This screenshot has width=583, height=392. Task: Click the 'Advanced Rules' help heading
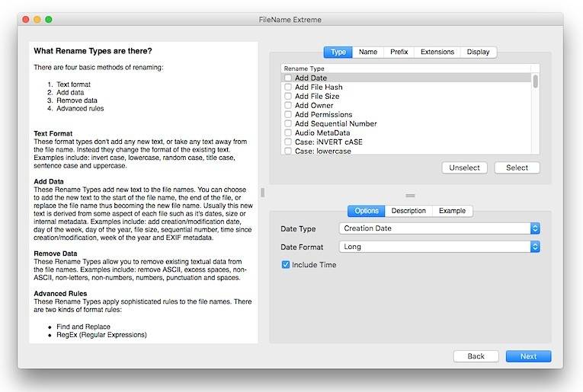pos(60,294)
